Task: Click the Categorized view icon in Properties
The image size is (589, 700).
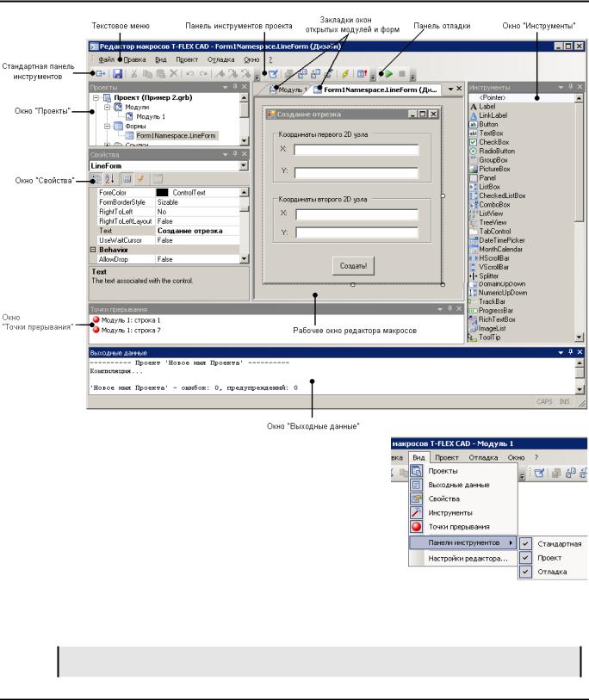Action: click(x=96, y=179)
